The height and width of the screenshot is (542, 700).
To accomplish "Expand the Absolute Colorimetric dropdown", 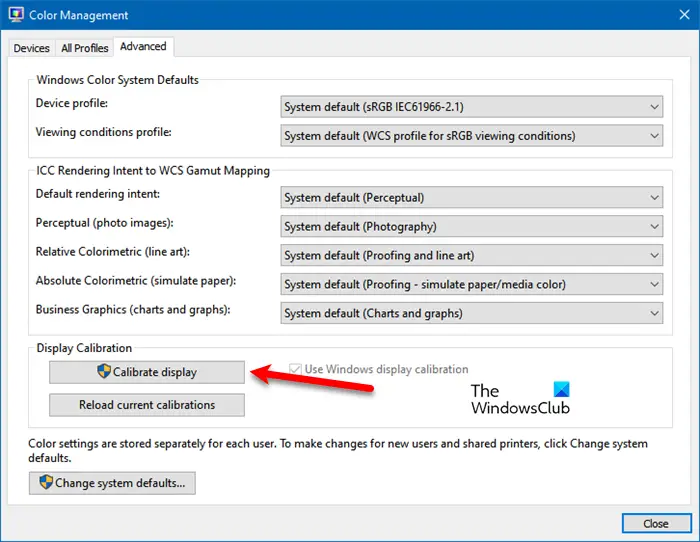I will 471,284.
